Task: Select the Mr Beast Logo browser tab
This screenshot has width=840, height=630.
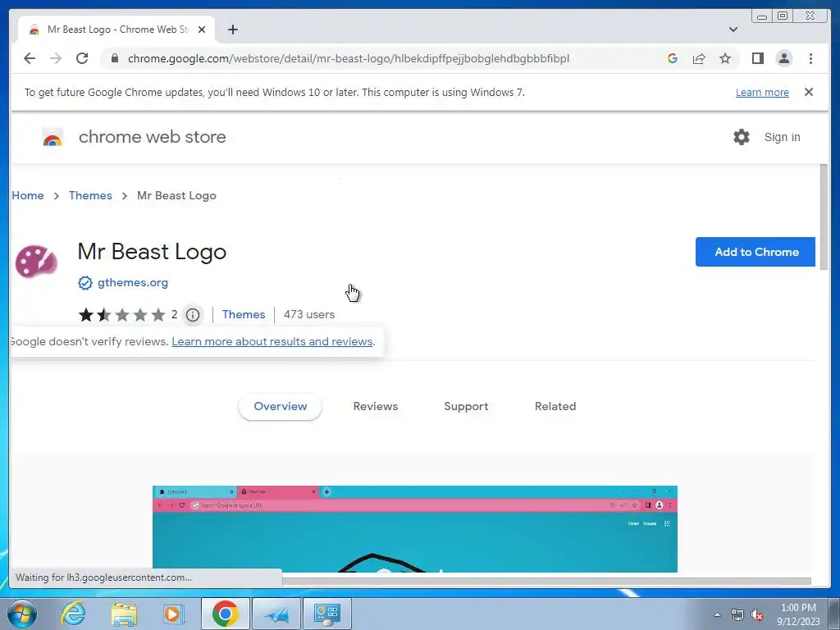Action: (116, 30)
